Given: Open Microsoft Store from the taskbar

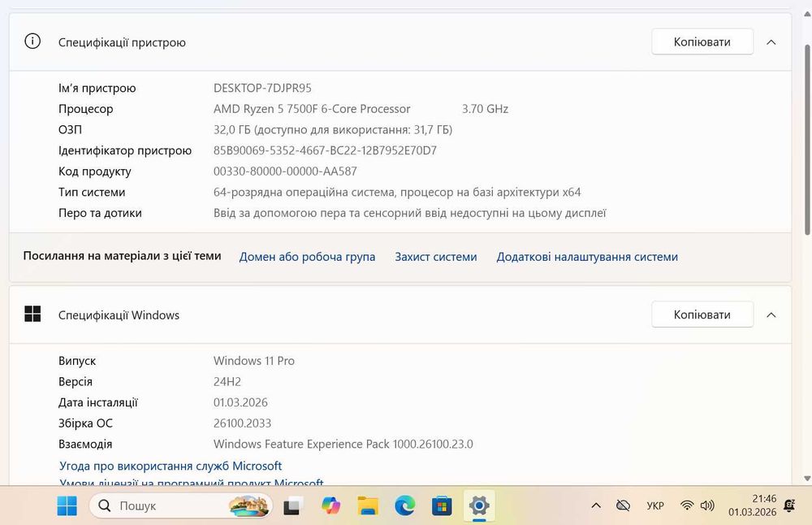Looking at the screenshot, I should click(442, 505).
